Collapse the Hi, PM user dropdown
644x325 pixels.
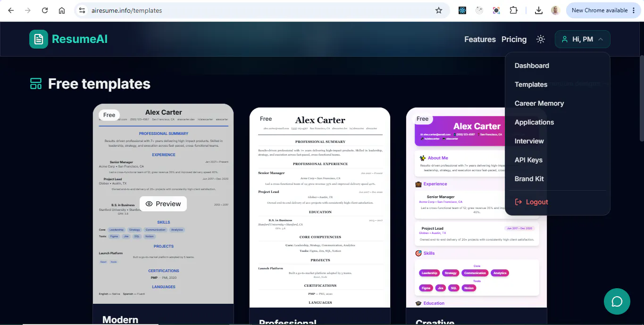(x=582, y=39)
